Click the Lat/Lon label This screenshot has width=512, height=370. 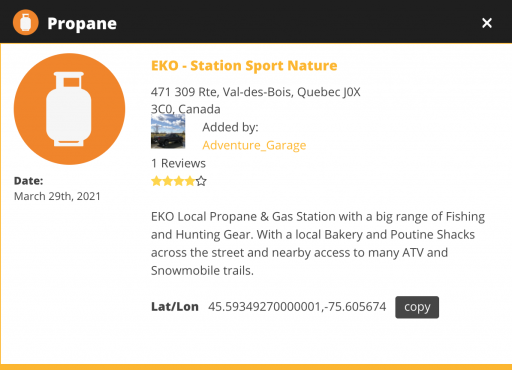point(175,307)
